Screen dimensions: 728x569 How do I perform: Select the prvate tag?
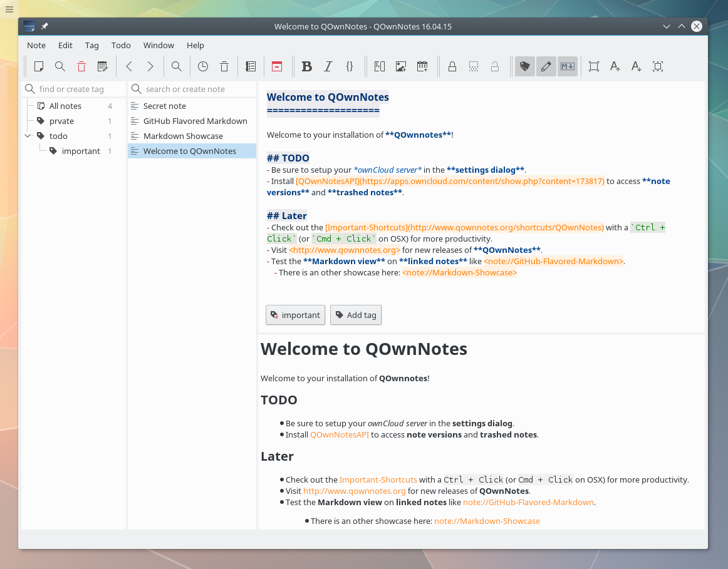[62, 121]
